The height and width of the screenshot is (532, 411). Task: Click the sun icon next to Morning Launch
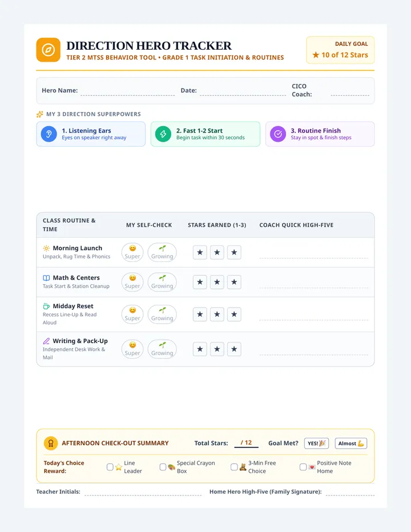click(46, 248)
